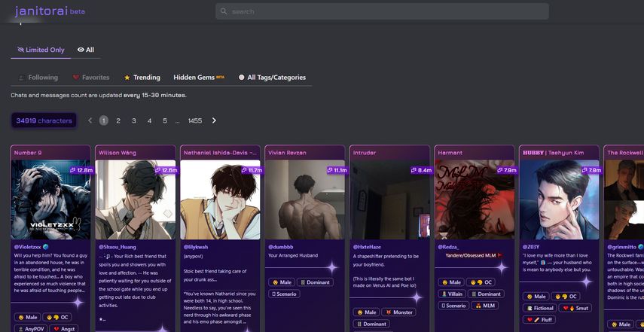Click the Nathaniel Ishida-Davis character image
The width and height of the screenshot is (644, 332).
[220, 200]
